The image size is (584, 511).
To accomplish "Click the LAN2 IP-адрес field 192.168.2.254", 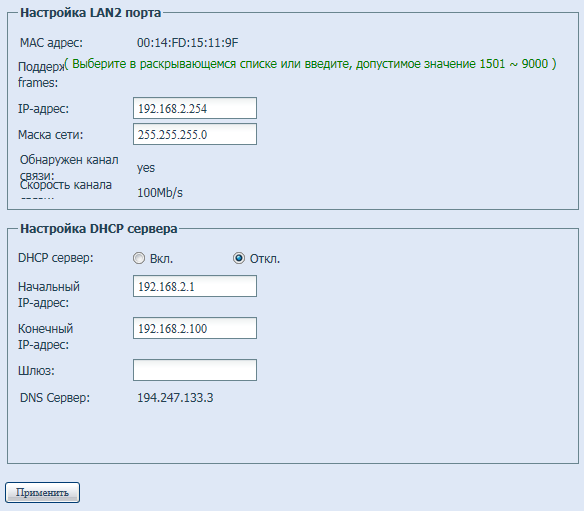I will 195,108.
